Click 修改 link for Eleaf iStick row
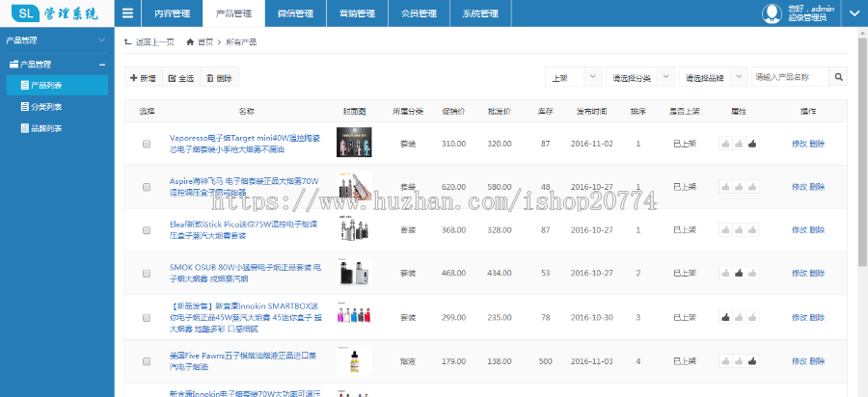 pos(799,230)
